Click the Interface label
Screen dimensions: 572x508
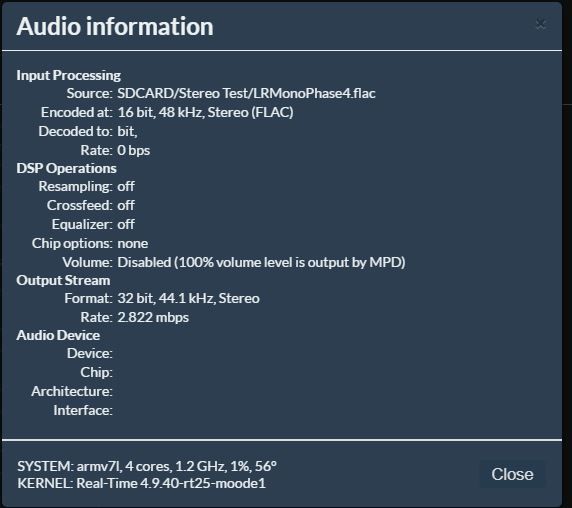[83, 410]
